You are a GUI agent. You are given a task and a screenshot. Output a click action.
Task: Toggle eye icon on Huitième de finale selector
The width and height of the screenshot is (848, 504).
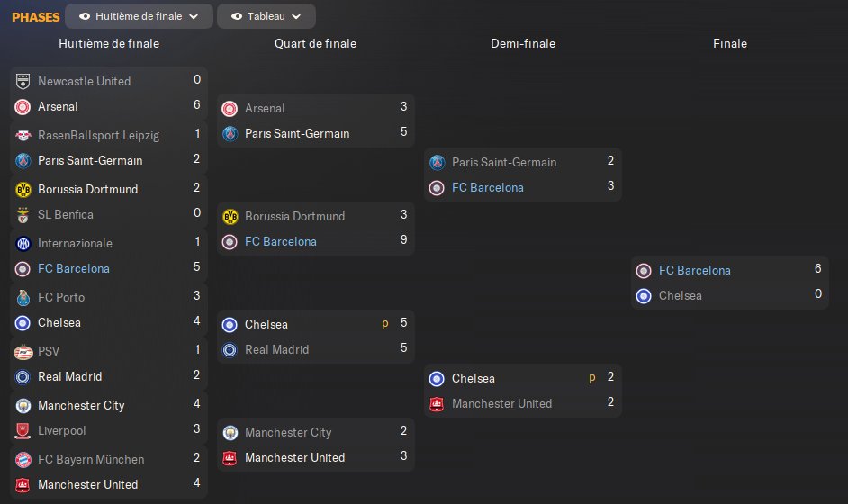tap(85, 16)
